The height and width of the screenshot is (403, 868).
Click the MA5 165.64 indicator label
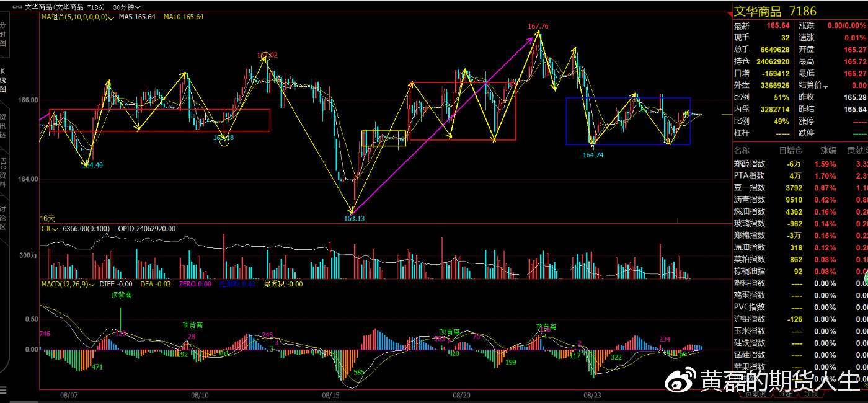click(137, 17)
